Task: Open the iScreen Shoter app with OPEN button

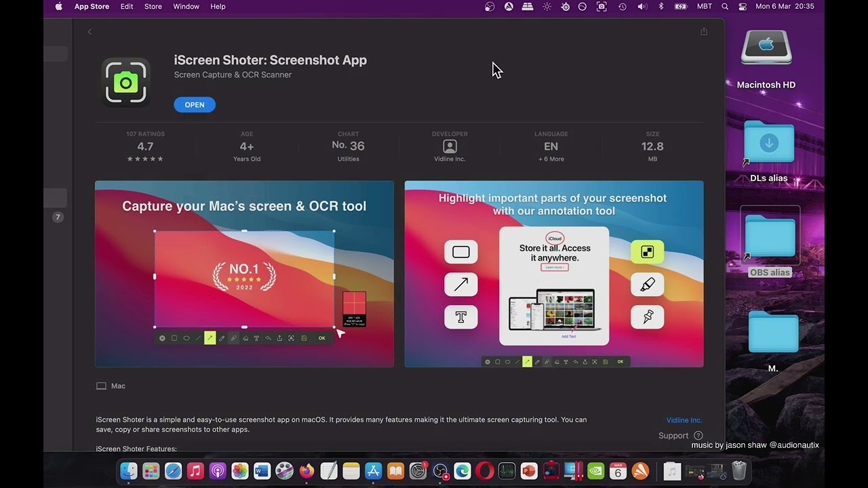Action: [x=195, y=104]
